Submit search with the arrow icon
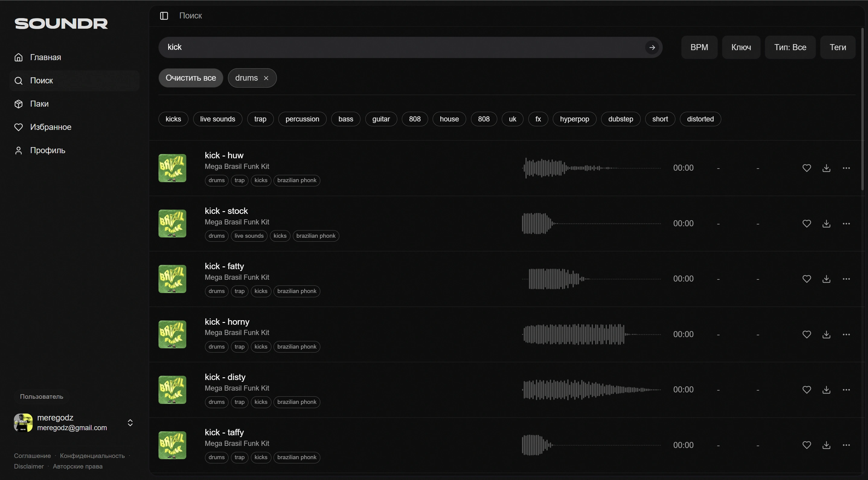The width and height of the screenshot is (868, 480). (652, 47)
